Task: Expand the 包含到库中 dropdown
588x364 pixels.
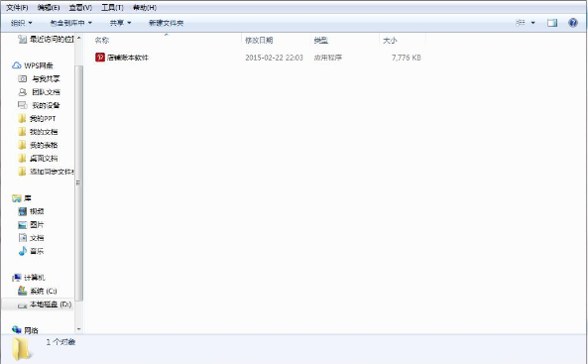Action: pyautogui.click(x=70, y=23)
